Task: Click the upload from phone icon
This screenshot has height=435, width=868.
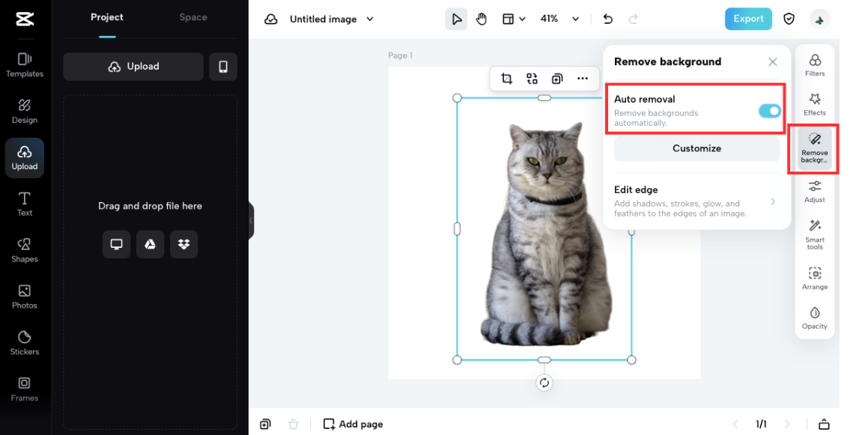Action: 223,67
